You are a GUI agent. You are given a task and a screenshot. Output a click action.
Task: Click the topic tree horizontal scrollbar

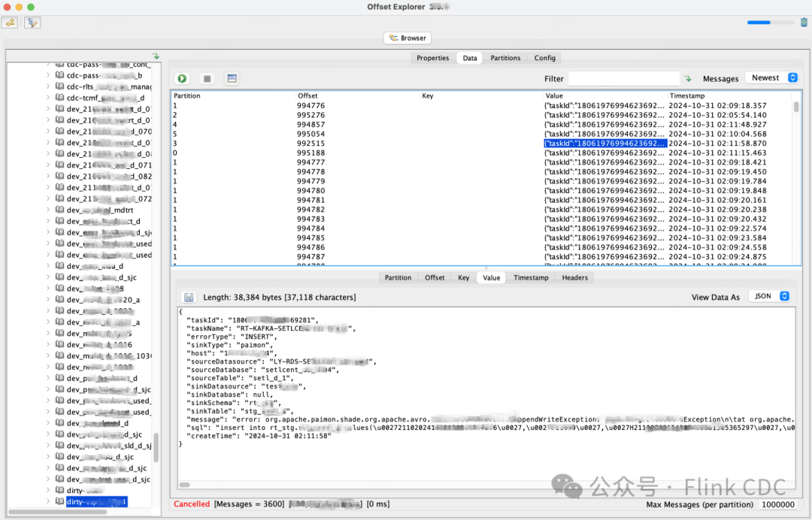pos(58,512)
